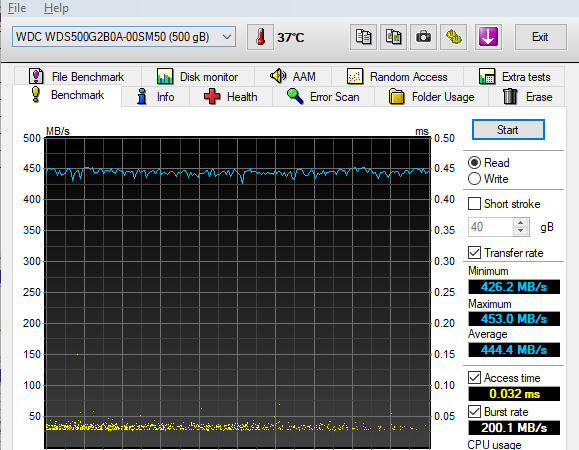
Task: Increase short stroke value with up arrow
Action: click(x=521, y=223)
